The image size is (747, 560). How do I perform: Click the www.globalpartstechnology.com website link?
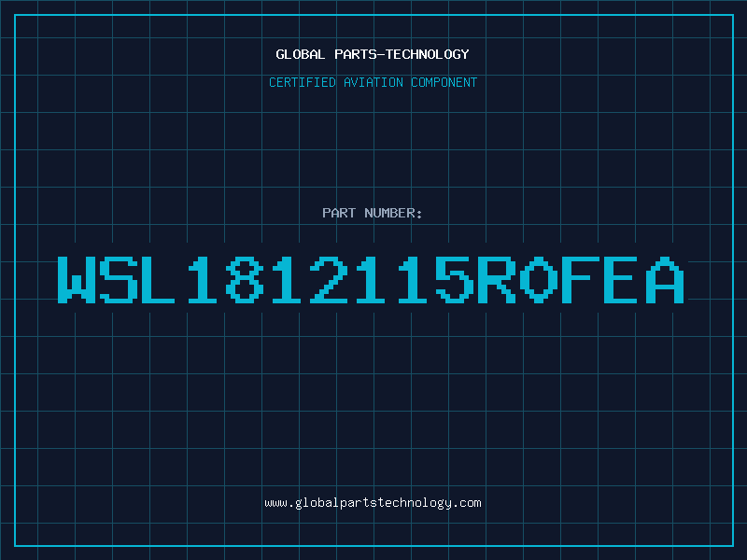pos(373,503)
